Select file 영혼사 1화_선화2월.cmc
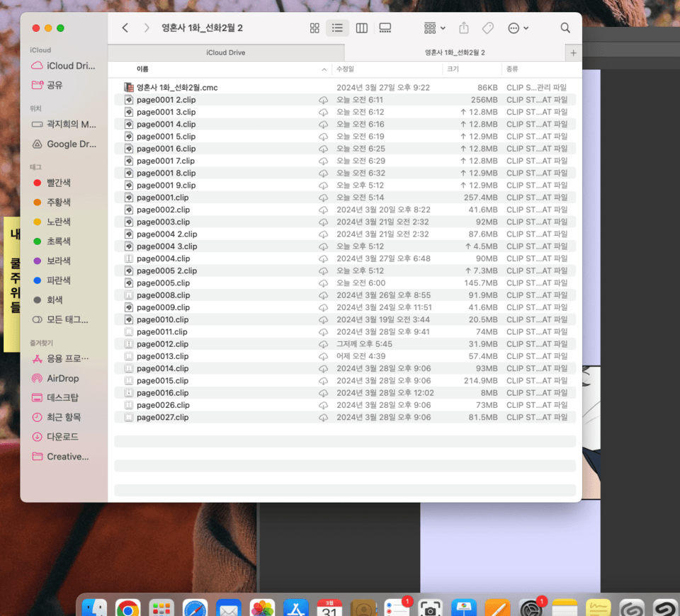The width and height of the screenshot is (680, 616). coord(345,88)
